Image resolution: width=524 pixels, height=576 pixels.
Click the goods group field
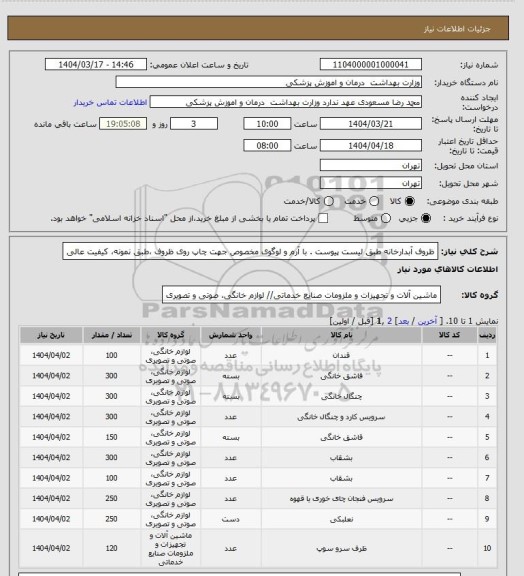301,295
